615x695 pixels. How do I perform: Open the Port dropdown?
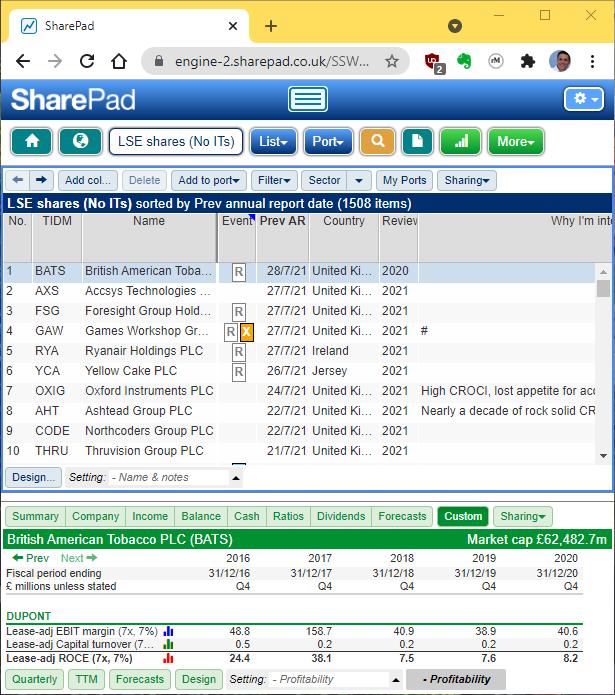(328, 141)
